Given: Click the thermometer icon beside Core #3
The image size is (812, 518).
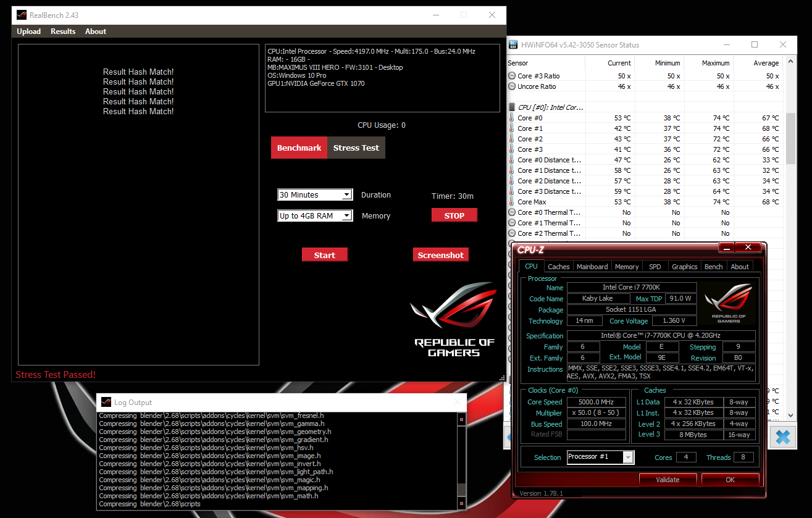Looking at the screenshot, I should pyautogui.click(x=512, y=149).
